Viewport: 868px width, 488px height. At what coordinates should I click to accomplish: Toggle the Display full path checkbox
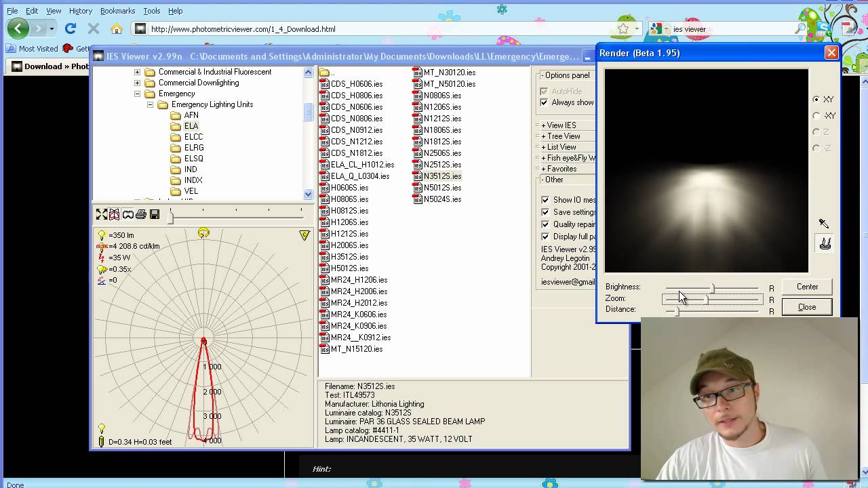545,237
